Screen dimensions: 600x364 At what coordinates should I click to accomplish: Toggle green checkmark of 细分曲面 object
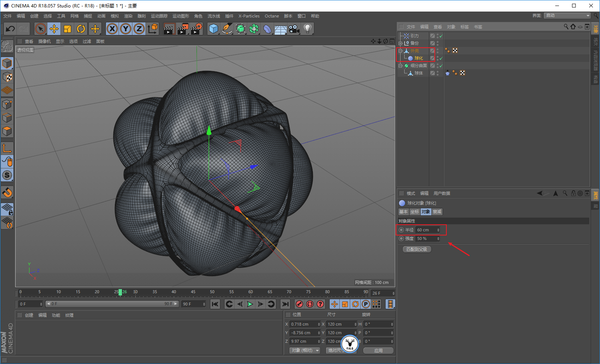coord(441,66)
